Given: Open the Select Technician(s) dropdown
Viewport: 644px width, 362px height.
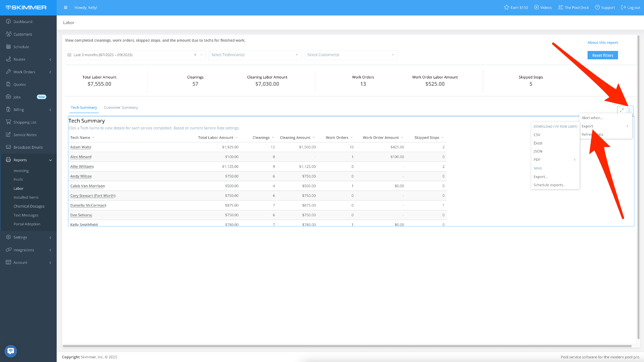Looking at the screenshot, I should 255,55.
